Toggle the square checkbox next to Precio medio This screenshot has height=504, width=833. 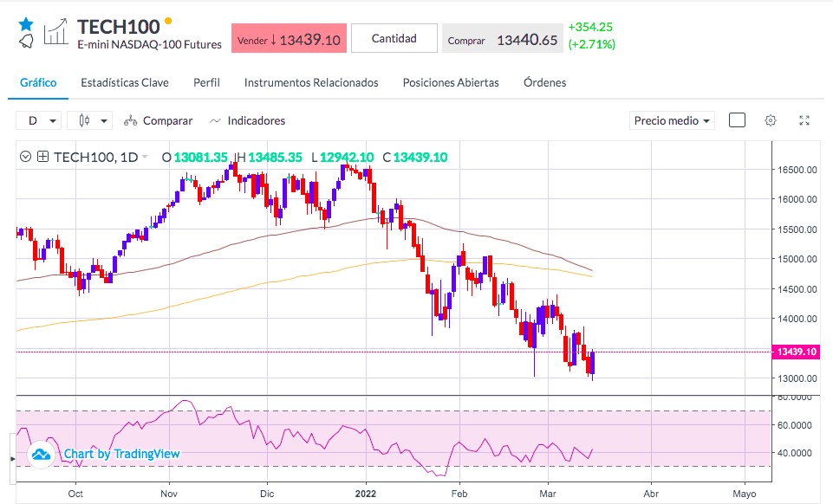(x=738, y=120)
